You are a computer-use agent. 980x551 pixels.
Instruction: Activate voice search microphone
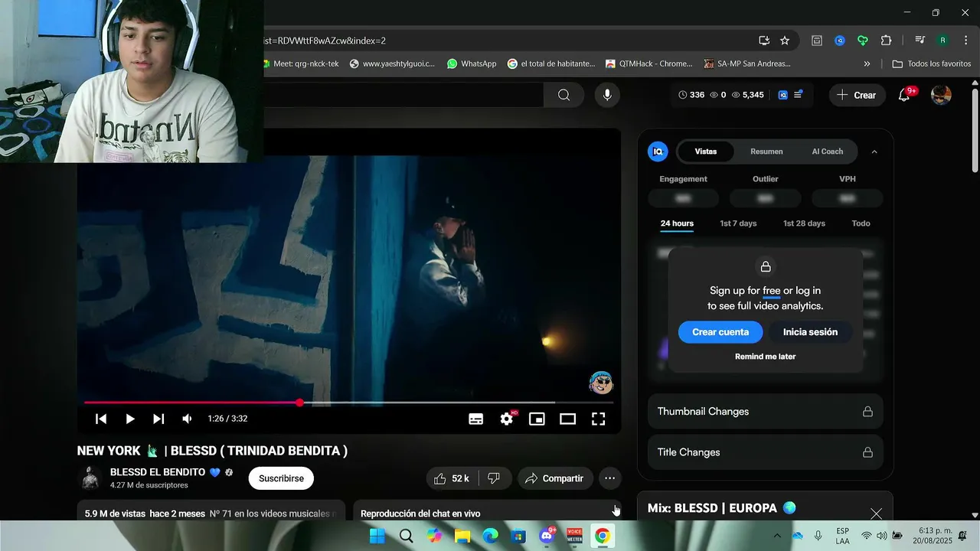coord(607,95)
